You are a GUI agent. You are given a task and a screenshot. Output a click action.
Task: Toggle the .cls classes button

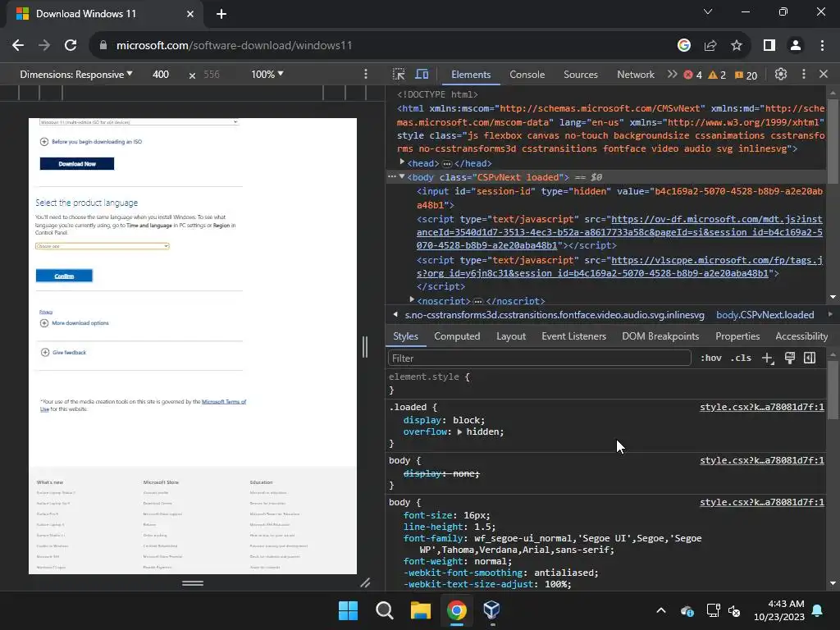pos(741,358)
